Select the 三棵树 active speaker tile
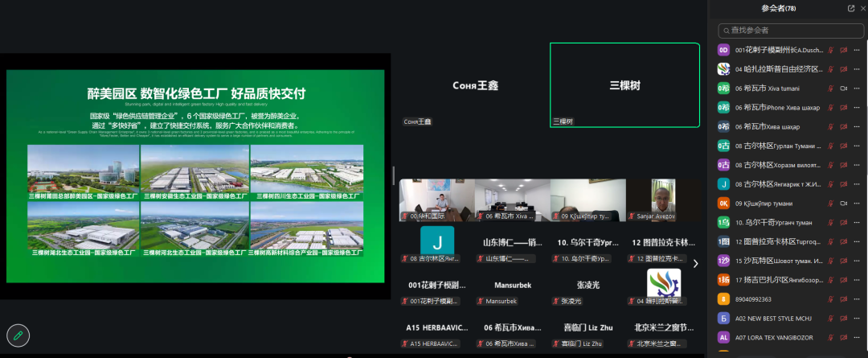Screen dimensions: 868x358 (624, 85)
